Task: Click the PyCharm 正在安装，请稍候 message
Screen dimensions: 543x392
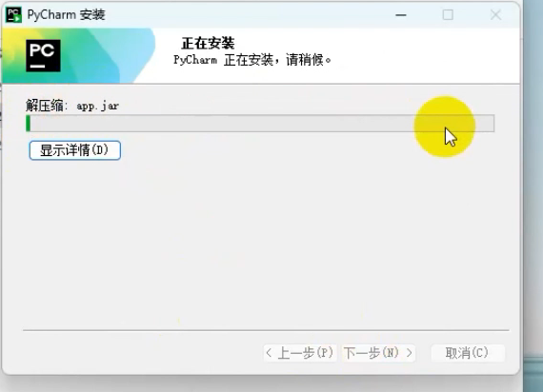Action: tap(252, 60)
